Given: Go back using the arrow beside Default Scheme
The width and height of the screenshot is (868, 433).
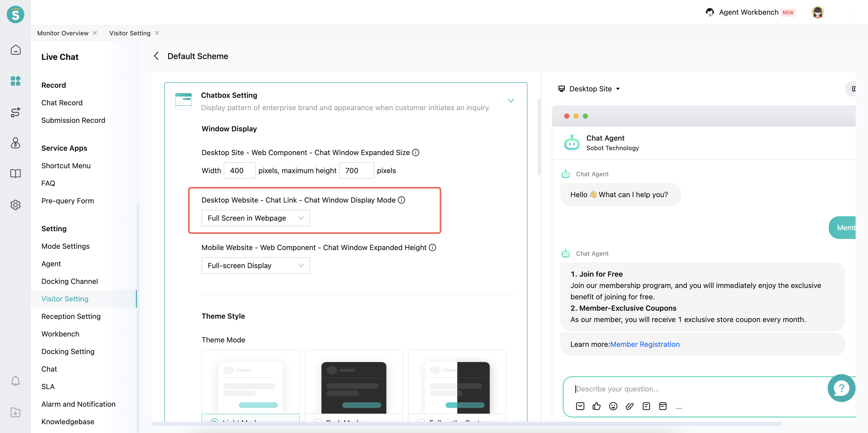Looking at the screenshot, I should (156, 56).
